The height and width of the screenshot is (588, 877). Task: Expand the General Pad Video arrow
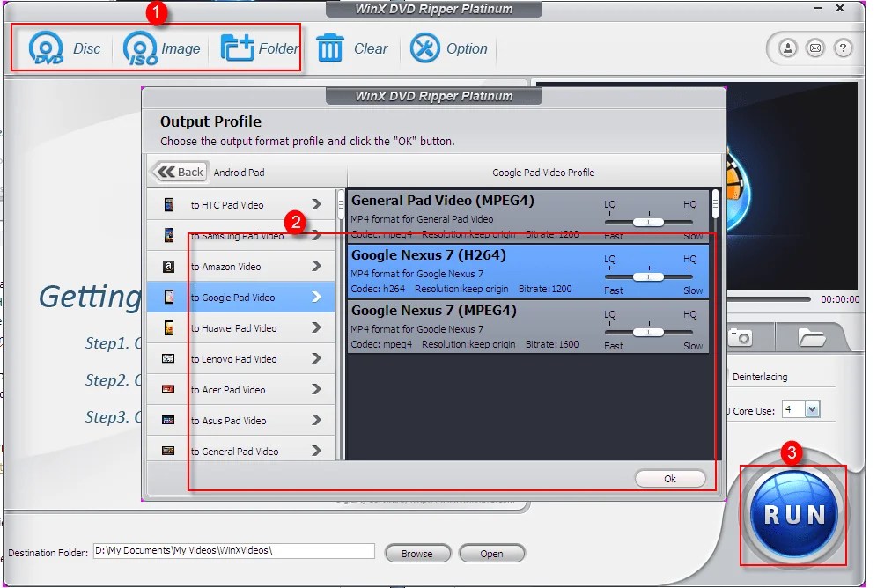coord(317,451)
